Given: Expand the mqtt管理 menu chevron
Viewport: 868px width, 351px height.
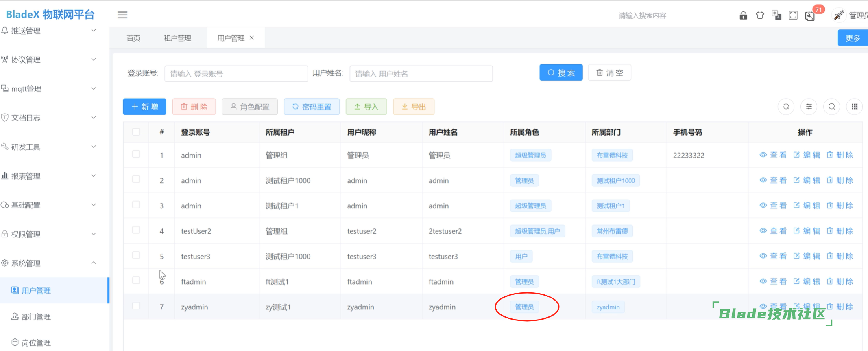Looking at the screenshot, I should (x=94, y=88).
